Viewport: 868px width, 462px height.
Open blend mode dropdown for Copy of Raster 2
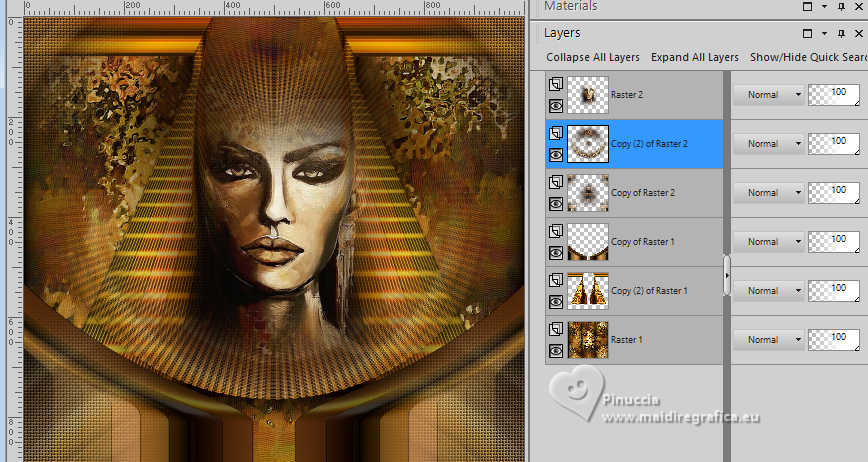pos(769,193)
